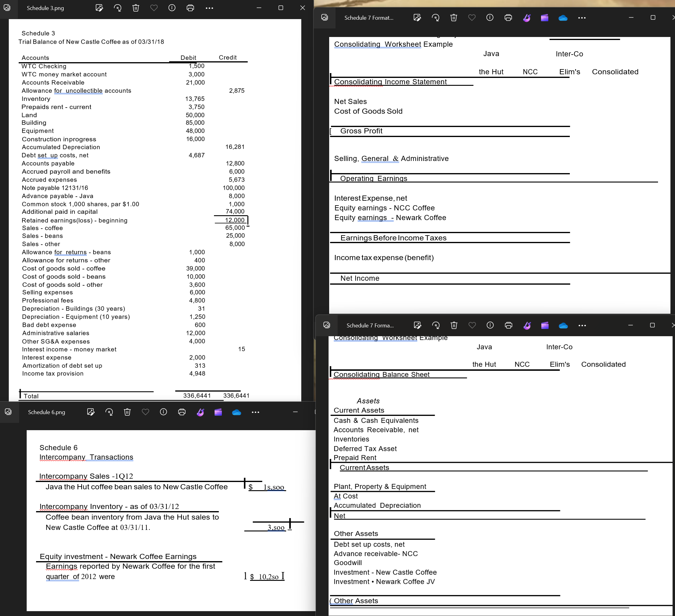Click info button in lower Schedule 7 window
The width and height of the screenshot is (675, 616).
[490, 325]
